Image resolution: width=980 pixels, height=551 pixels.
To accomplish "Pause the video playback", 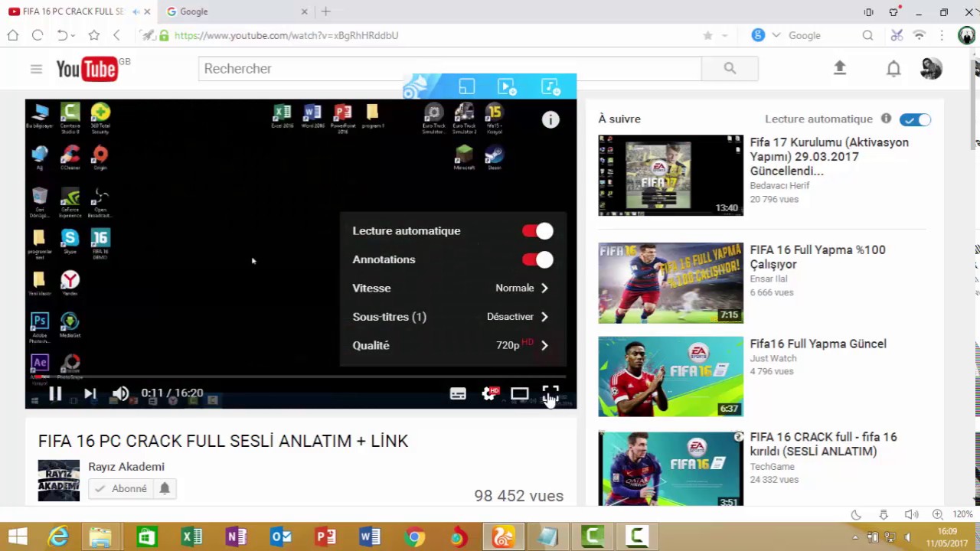I will click(55, 393).
